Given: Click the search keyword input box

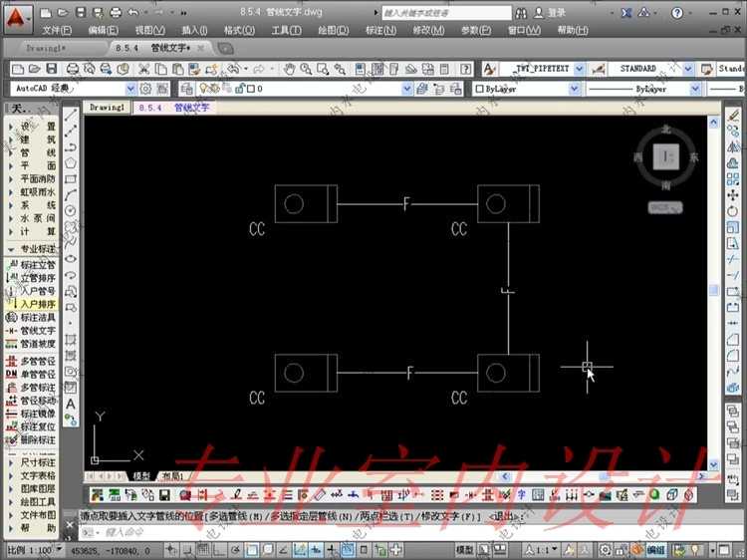Looking at the screenshot, I should (x=446, y=13).
